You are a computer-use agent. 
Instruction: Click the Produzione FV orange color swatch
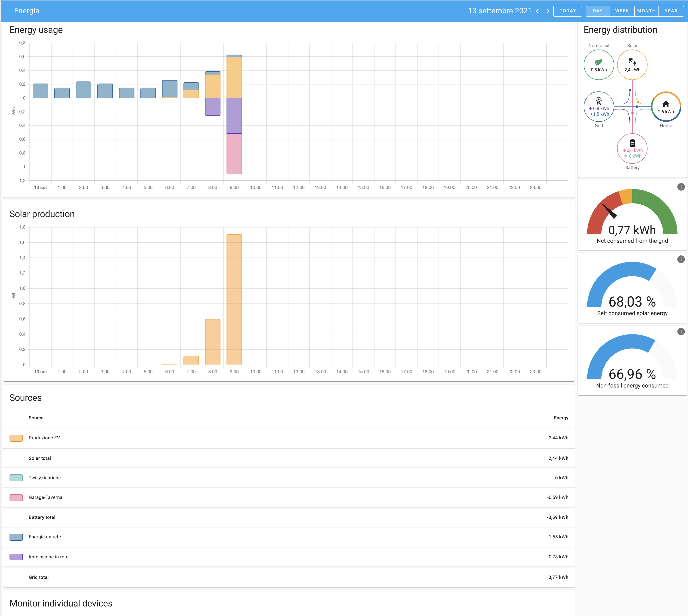pos(16,438)
